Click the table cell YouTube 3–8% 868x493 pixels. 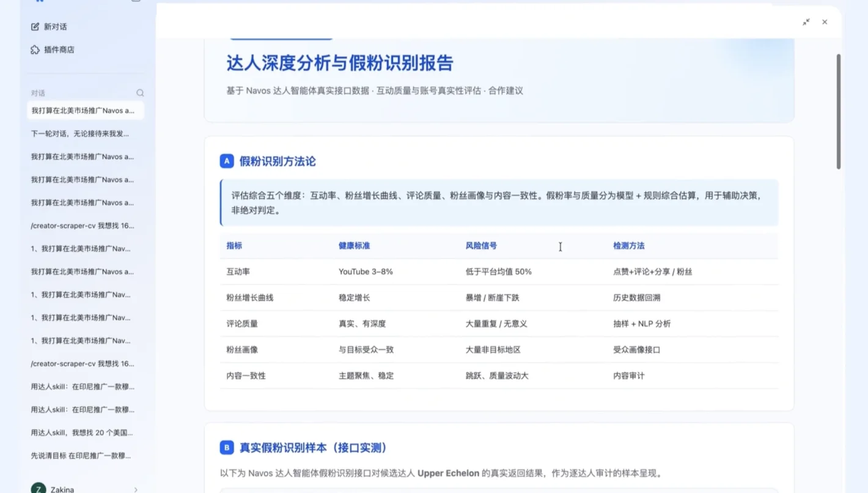coord(366,272)
